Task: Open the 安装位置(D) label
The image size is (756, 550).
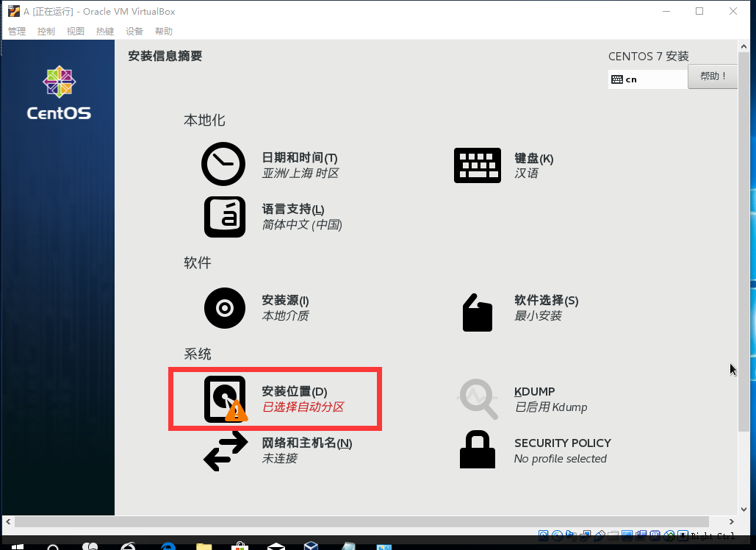Action: tap(295, 391)
